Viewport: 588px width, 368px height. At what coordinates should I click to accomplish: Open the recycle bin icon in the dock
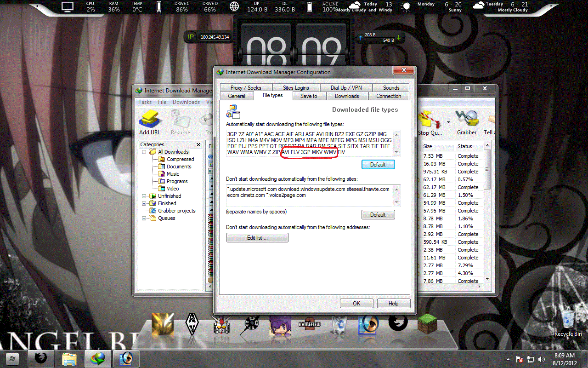click(x=339, y=324)
